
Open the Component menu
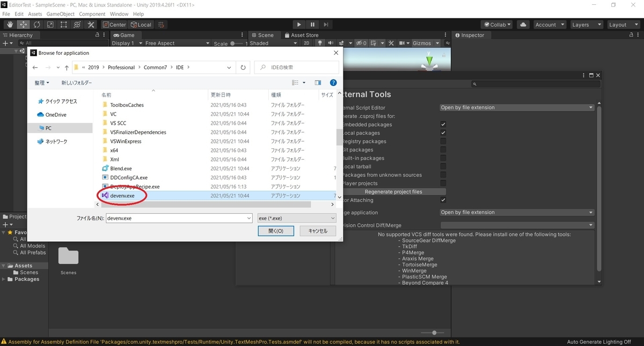pyautogui.click(x=92, y=13)
